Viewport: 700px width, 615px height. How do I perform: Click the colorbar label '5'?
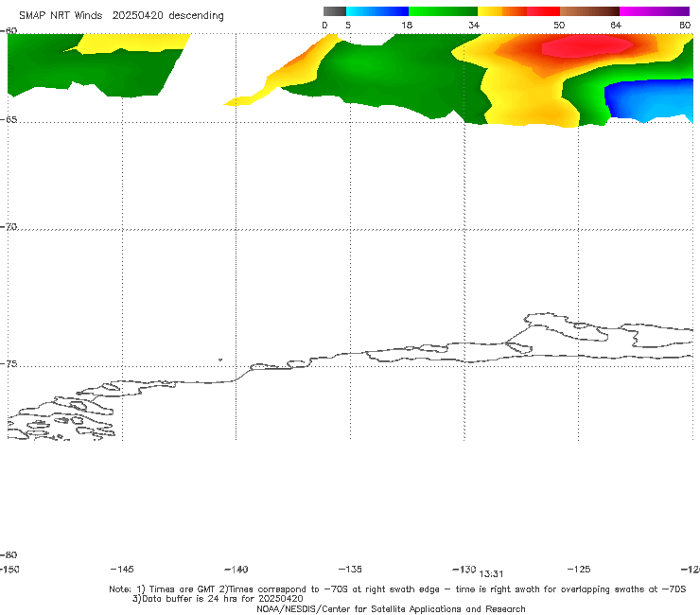click(x=348, y=25)
